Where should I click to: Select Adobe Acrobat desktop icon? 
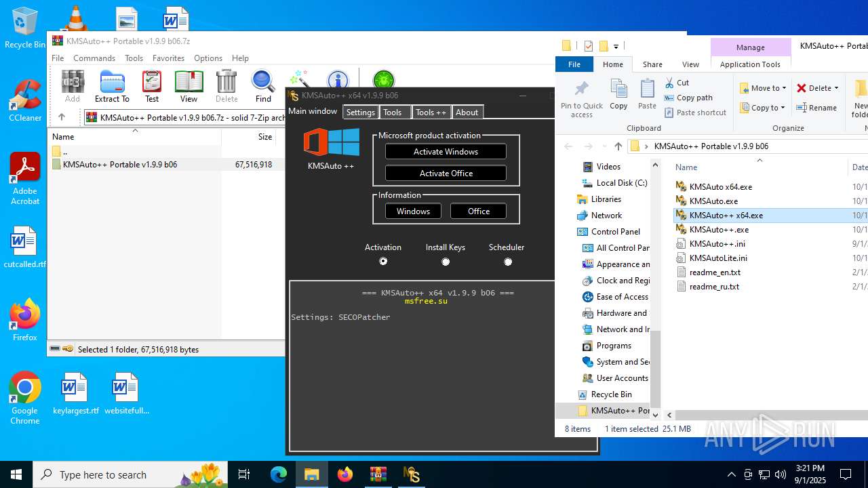[x=25, y=179]
